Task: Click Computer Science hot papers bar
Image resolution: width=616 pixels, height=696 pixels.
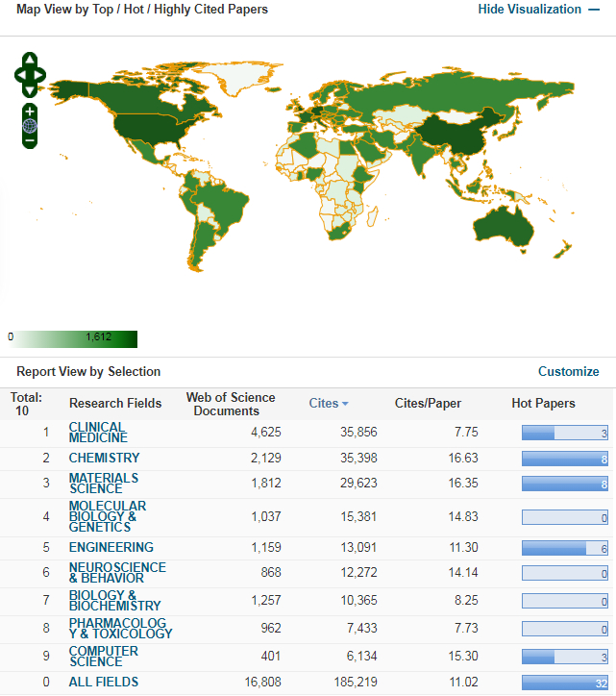Action: 565,657
